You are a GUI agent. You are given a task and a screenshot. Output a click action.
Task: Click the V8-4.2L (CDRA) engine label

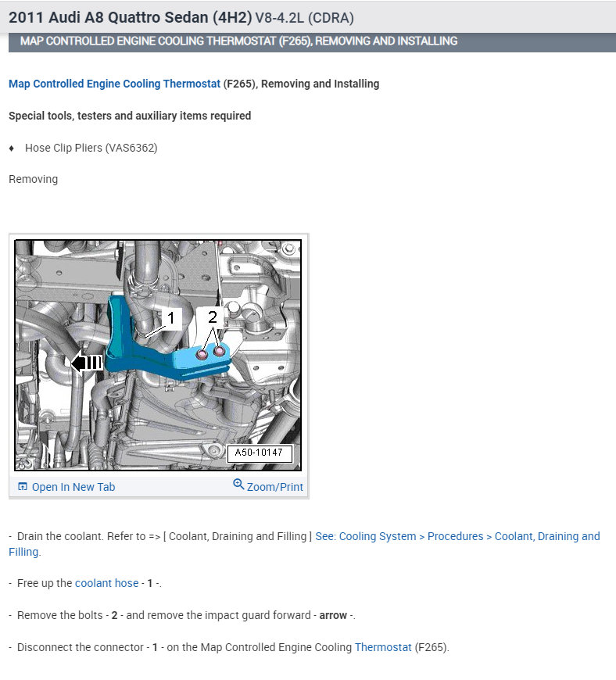tap(305, 18)
